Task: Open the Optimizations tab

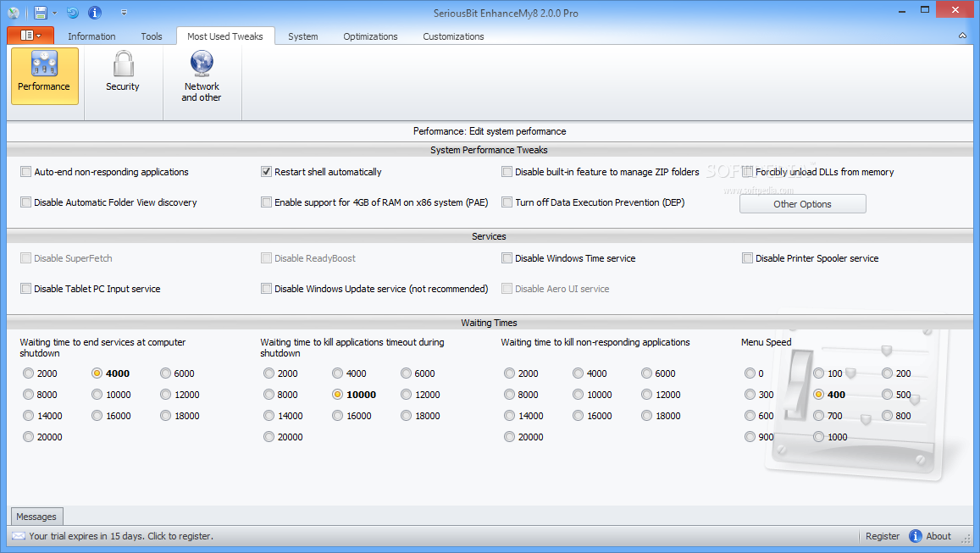Action: 370,36
